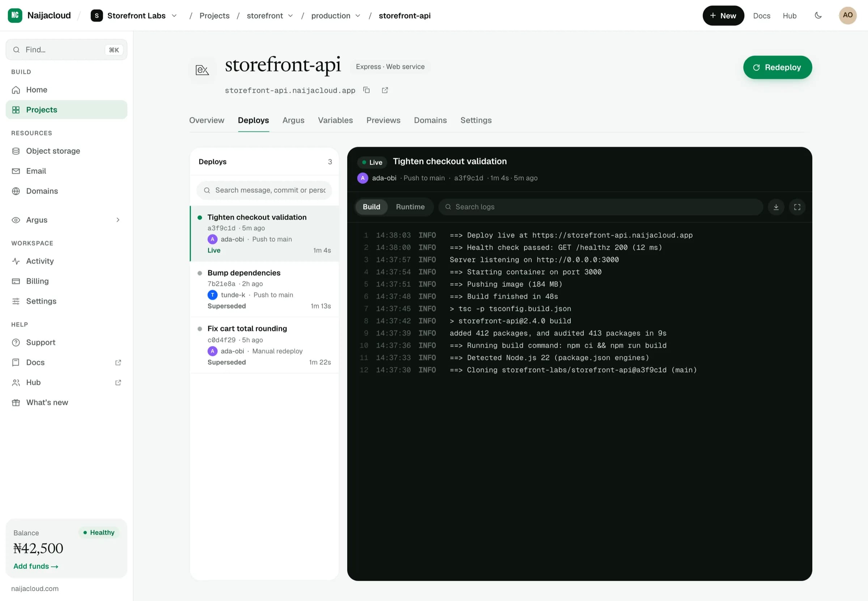Screen dimensions: 868x601
Task: Switch logs to Runtime view
Action: pos(410,207)
